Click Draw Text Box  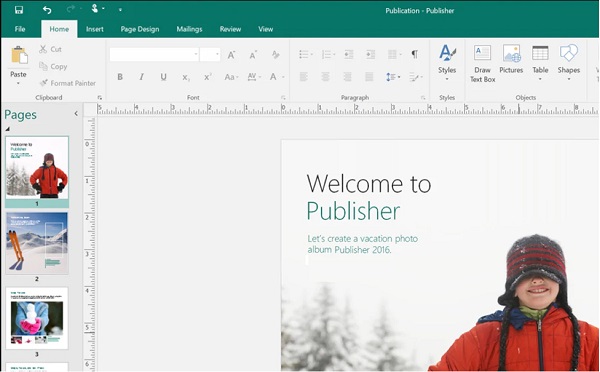[482, 64]
